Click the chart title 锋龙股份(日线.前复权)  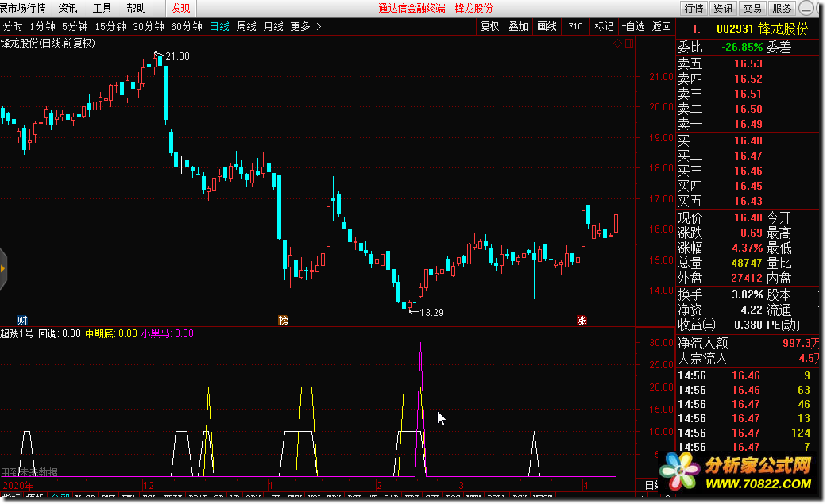pos(48,43)
